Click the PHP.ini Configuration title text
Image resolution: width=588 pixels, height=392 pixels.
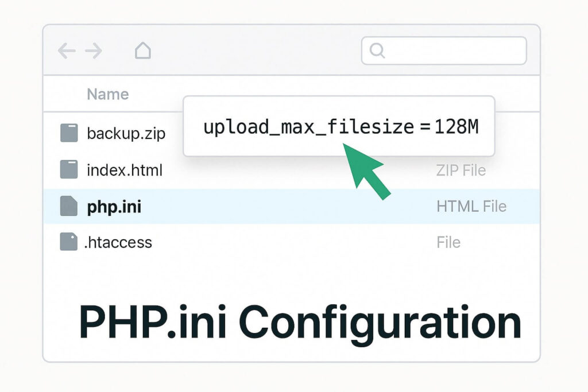click(x=299, y=321)
